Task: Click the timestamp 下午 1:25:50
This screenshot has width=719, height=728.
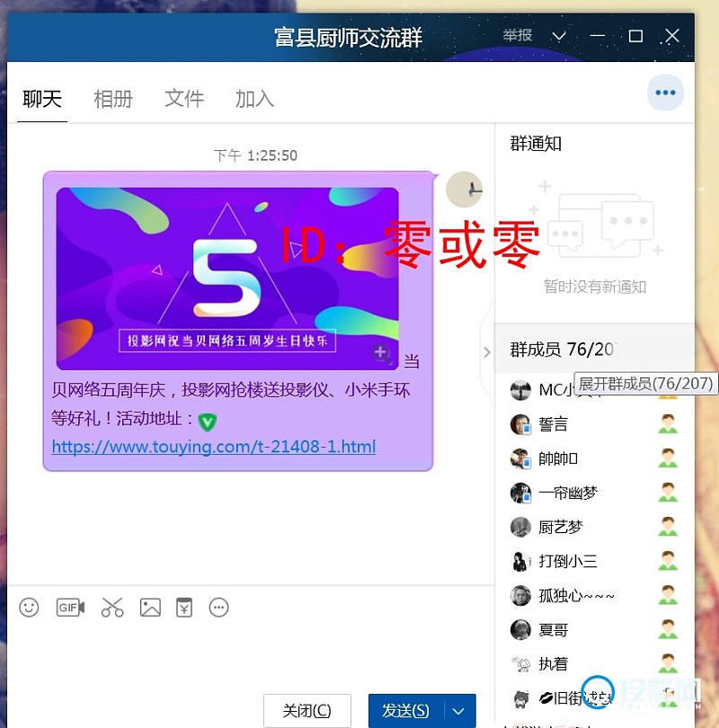Action: (255, 155)
